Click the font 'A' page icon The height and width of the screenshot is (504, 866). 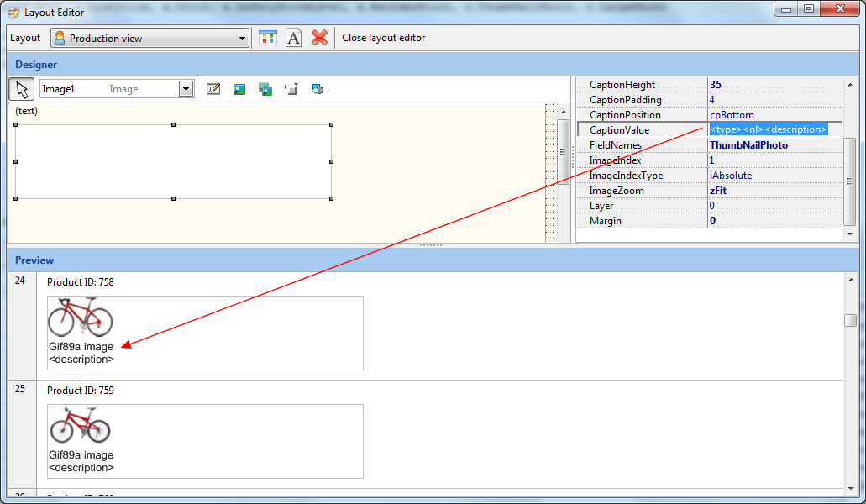tap(293, 38)
